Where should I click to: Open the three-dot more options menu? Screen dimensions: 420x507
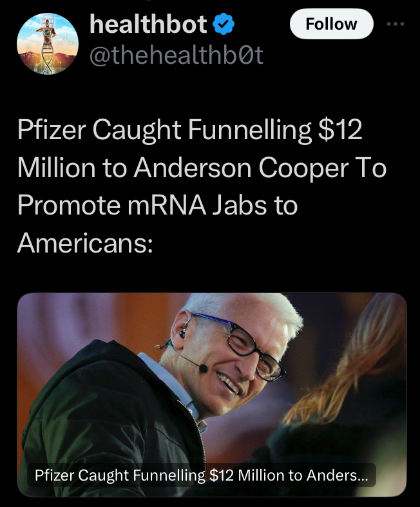396,24
